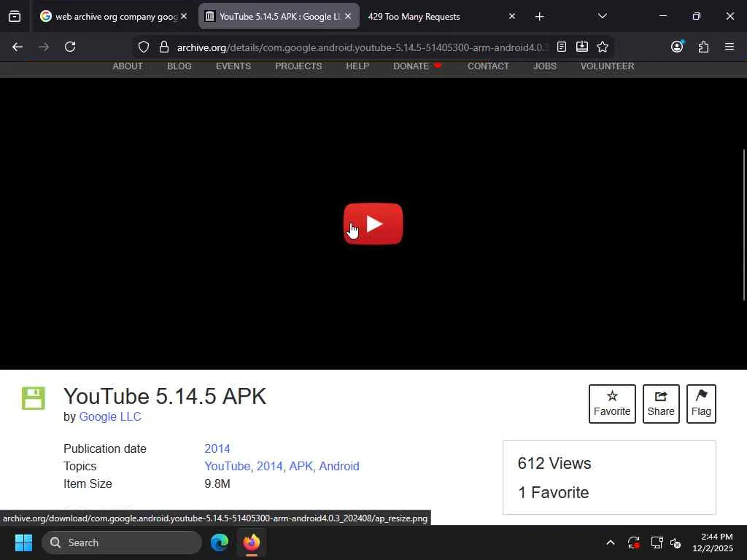The image size is (747, 560).
Task: Open the PROJECTS navigation link
Action: tap(298, 66)
